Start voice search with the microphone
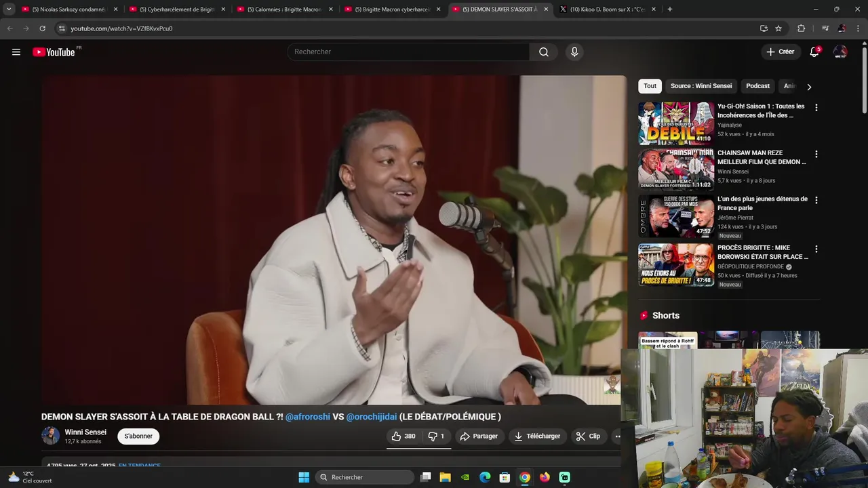 tap(574, 52)
